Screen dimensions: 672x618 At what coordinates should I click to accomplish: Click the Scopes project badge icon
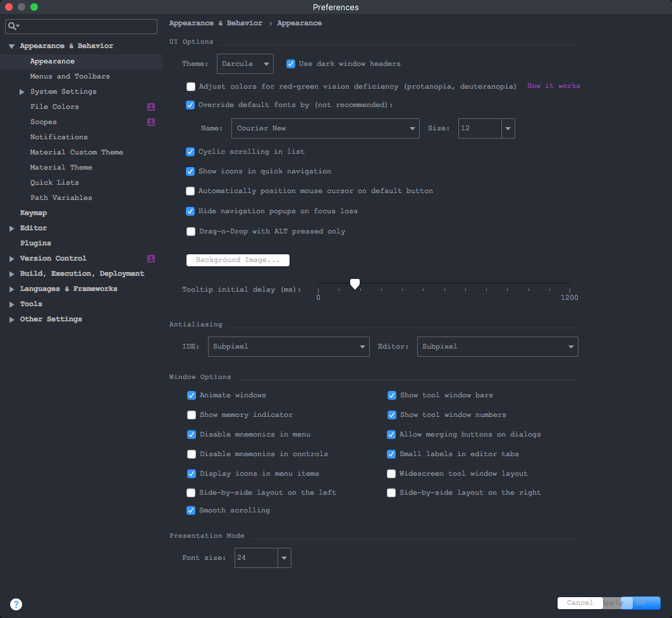[151, 122]
